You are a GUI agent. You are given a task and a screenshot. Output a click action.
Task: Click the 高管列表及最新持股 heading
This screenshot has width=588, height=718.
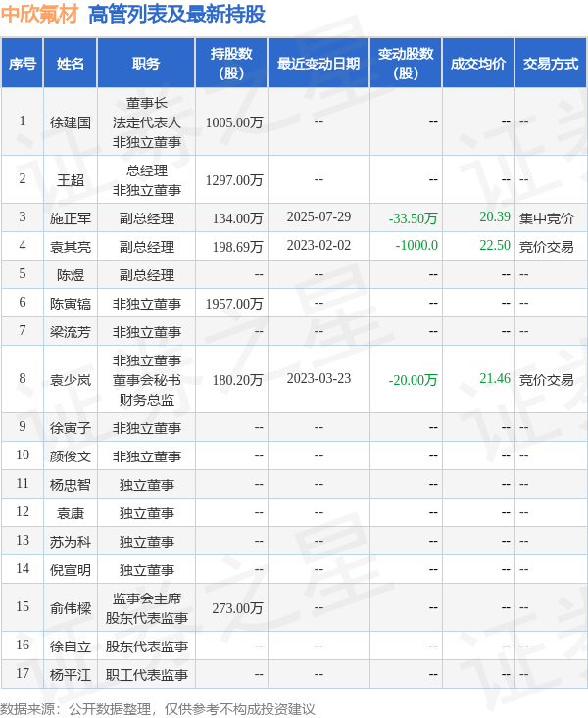pos(176,14)
